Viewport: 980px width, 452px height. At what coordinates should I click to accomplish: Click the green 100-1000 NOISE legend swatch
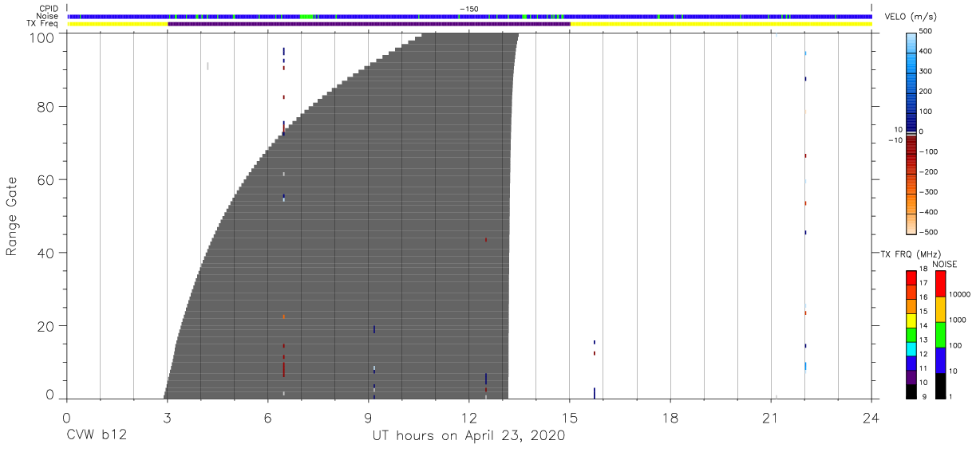940,334
